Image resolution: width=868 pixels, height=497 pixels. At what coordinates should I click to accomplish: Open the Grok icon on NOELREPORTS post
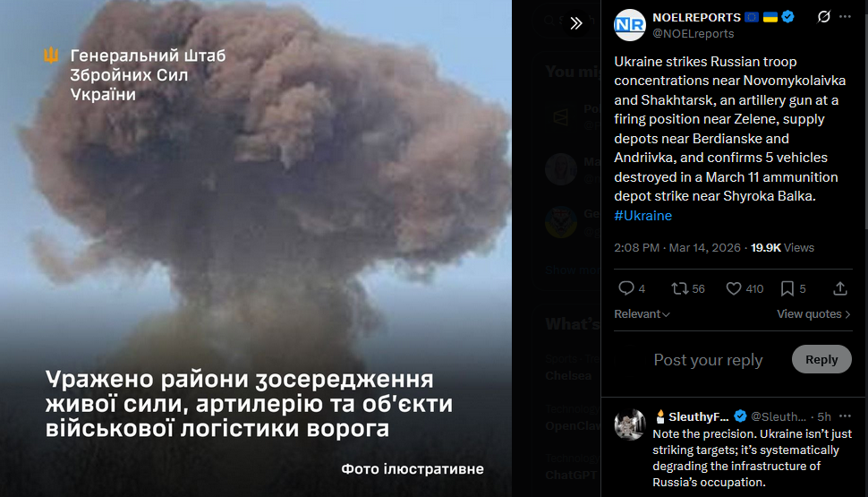pos(824,17)
